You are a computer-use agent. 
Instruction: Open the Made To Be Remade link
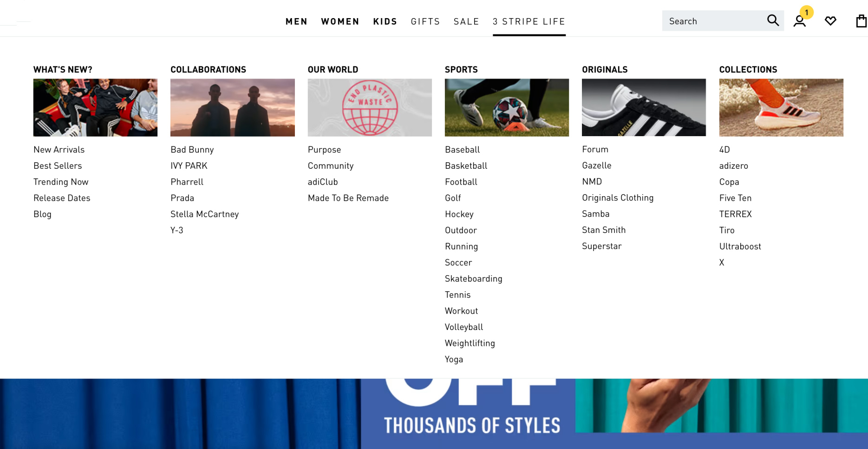348,198
